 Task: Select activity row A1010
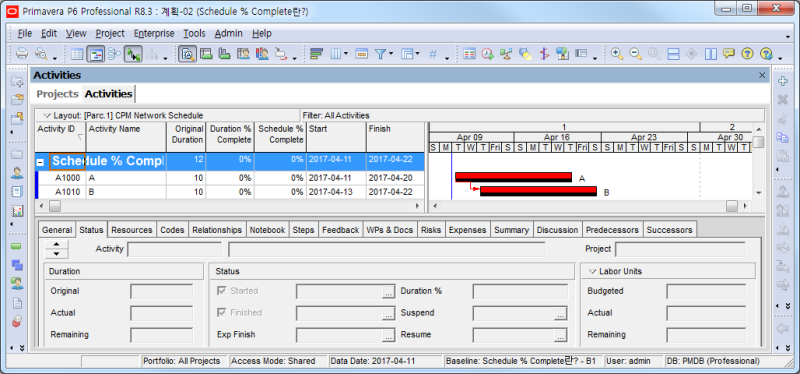point(230,192)
